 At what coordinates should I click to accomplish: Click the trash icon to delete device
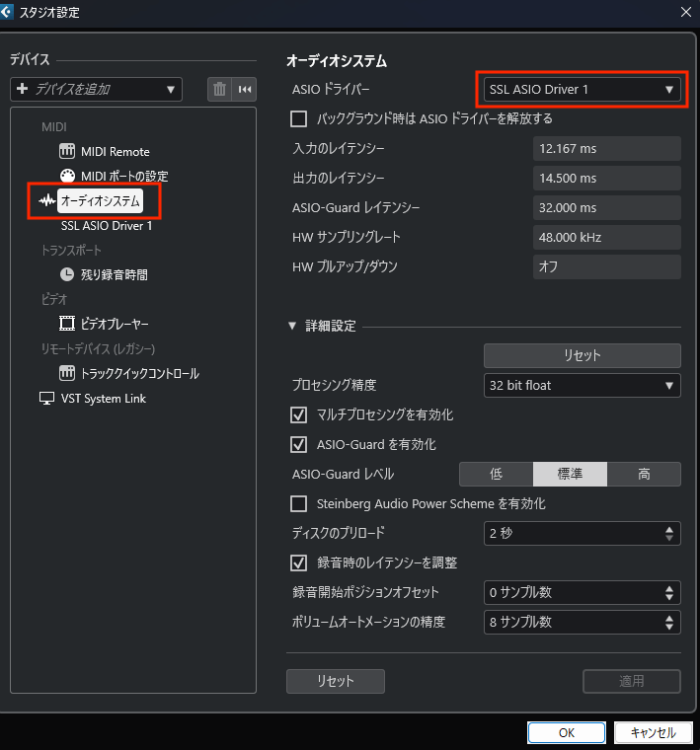(219, 89)
